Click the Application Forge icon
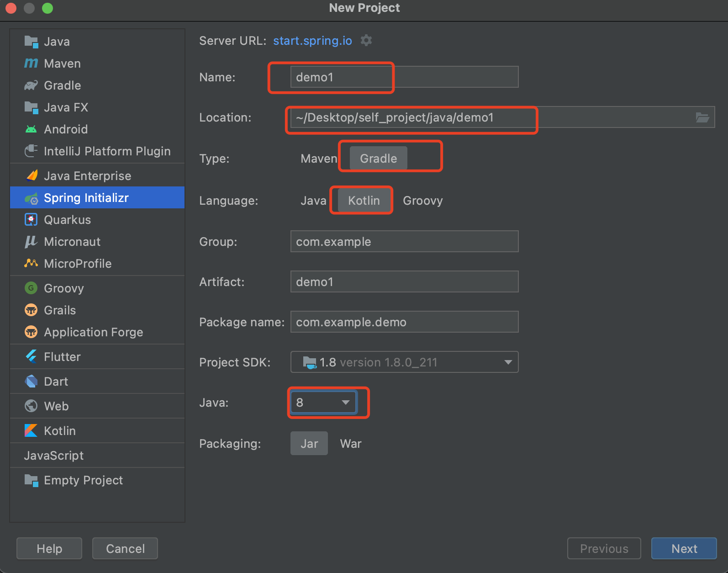Screen dimensions: 728x573 (31, 332)
